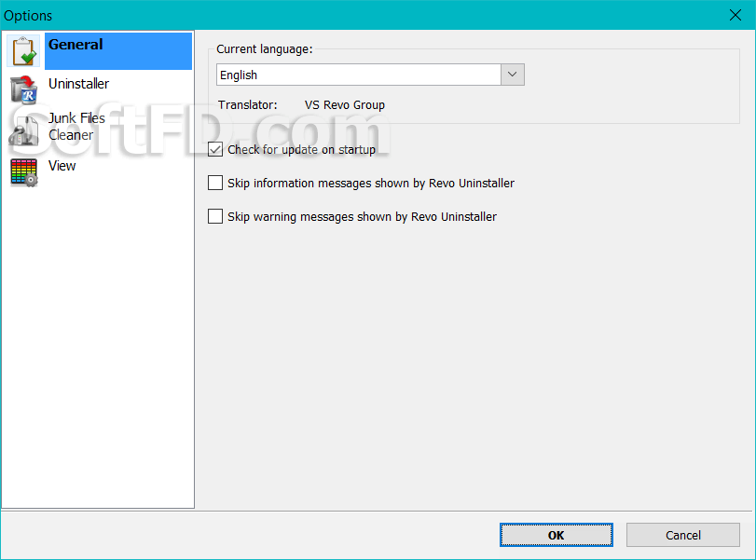Enable Skip warning messages checkbox
Viewport: 756px width, 560px height.
click(215, 216)
